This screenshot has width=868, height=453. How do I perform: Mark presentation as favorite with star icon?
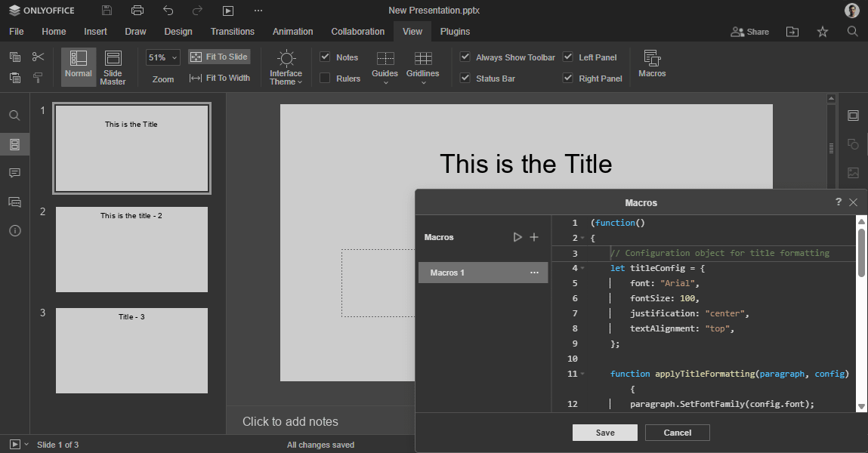pyautogui.click(x=823, y=32)
